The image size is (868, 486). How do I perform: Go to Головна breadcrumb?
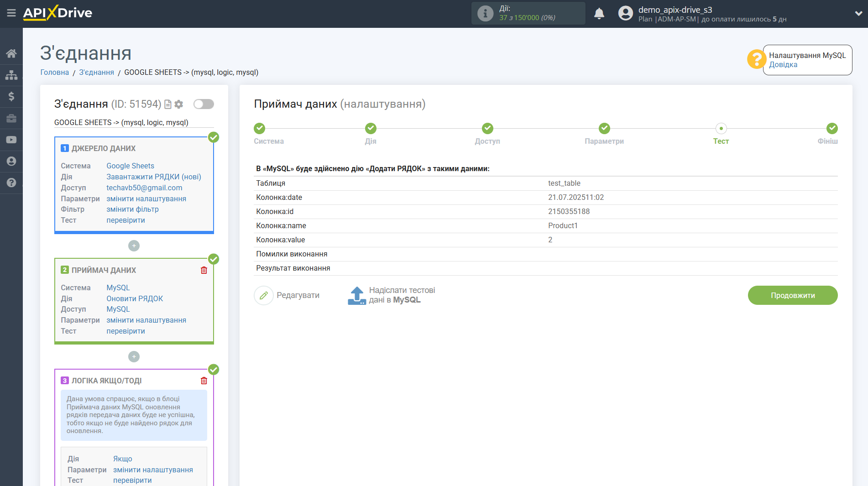tap(55, 72)
